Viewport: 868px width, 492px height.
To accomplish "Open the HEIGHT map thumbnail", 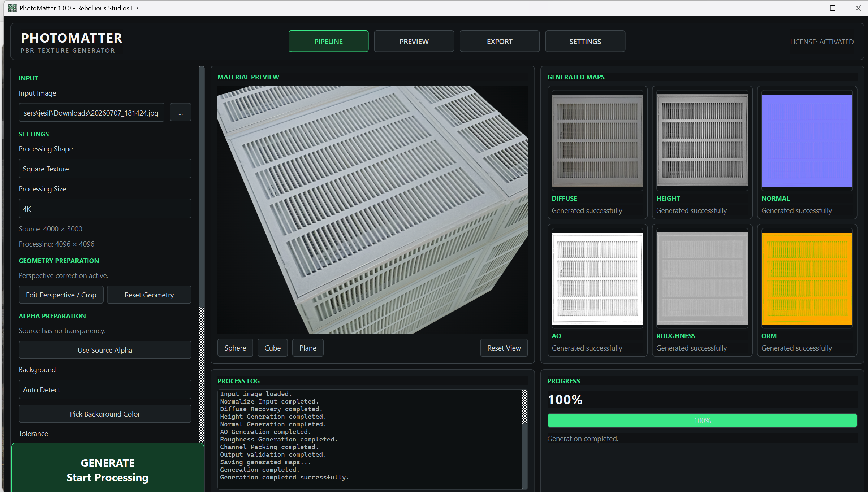I will 702,141.
